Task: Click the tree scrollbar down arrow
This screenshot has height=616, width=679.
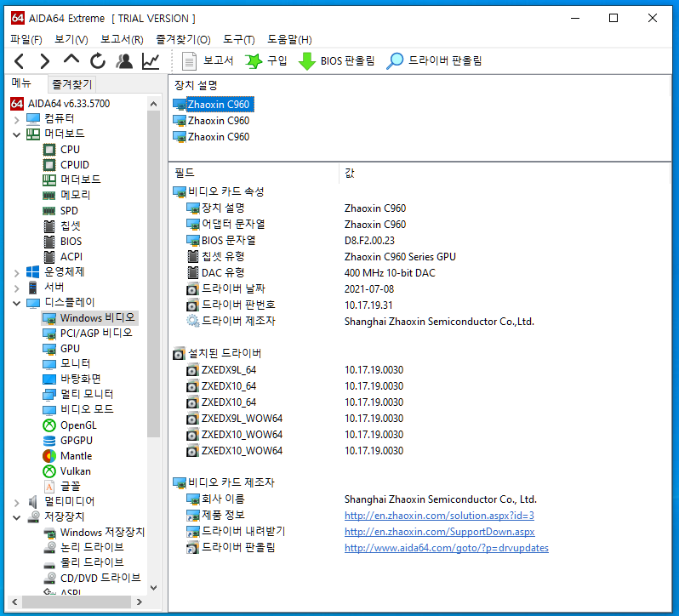Action: click(153, 588)
